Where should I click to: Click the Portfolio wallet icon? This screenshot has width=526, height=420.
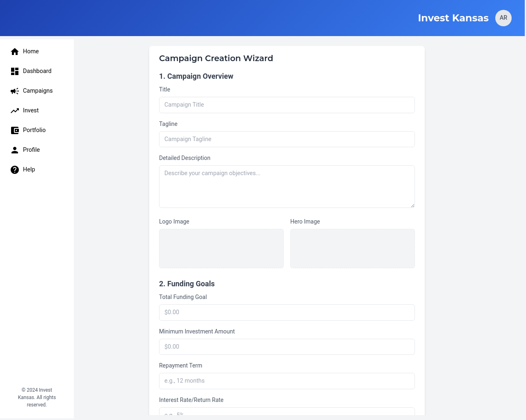pyautogui.click(x=15, y=130)
